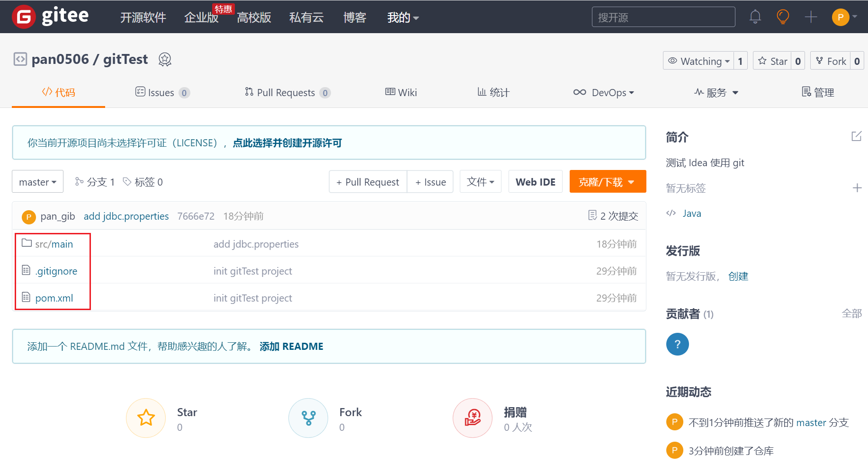Image resolution: width=868 pixels, height=463 pixels.
Task: Expand the master branch selector
Action: coord(37,182)
